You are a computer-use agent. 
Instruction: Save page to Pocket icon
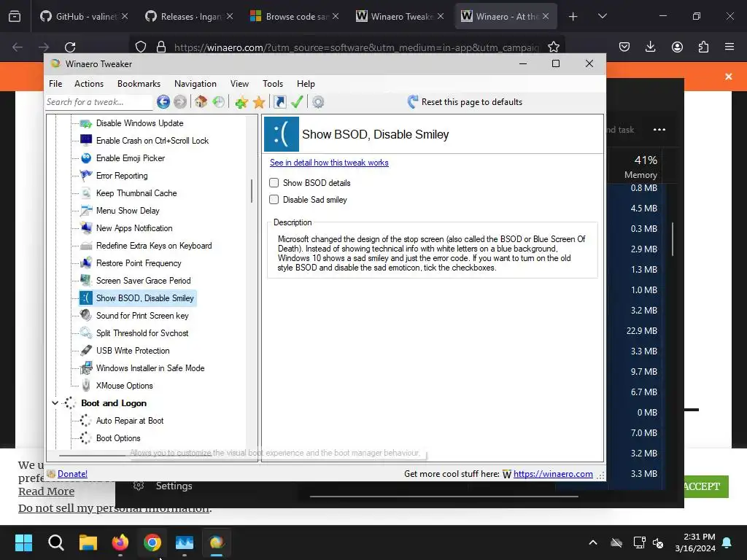point(624,47)
